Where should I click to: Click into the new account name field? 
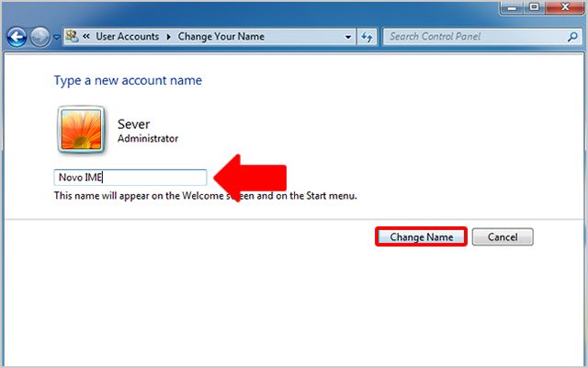coord(130,178)
